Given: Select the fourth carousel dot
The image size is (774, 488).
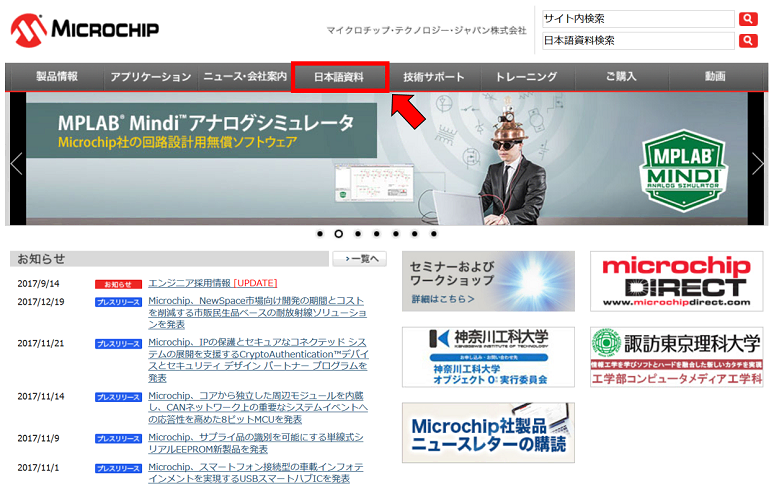Looking at the screenshot, I should [x=377, y=234].
